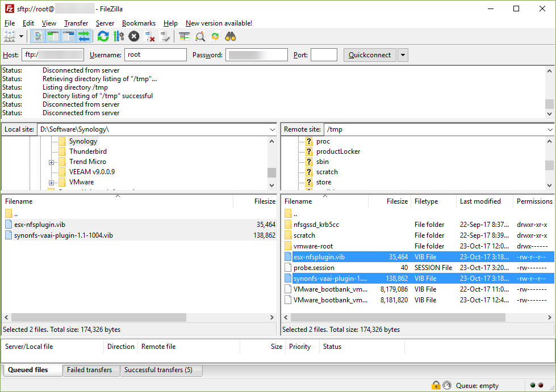Open the directory listing filters
This screenshot has height=392, width=556.
tap(185, 37)
